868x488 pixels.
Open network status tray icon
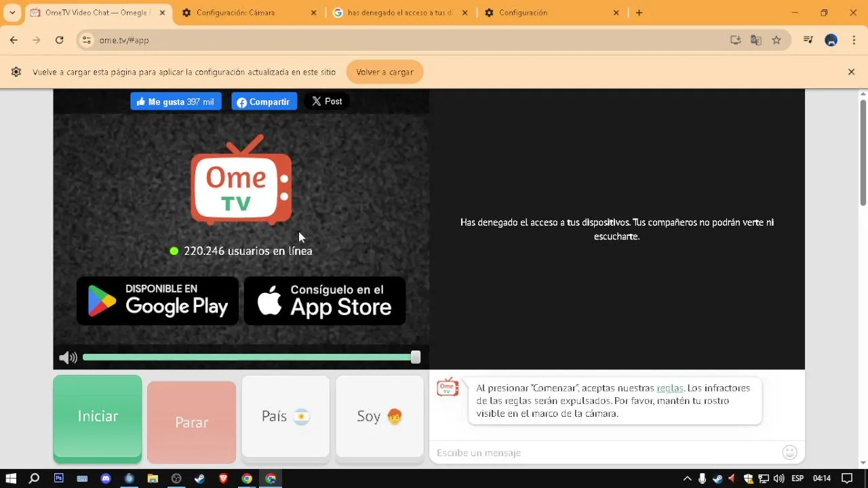tap(764, 479)
